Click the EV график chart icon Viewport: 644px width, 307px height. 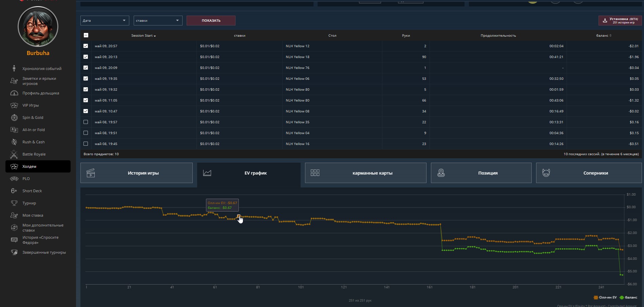coord(207,173)
